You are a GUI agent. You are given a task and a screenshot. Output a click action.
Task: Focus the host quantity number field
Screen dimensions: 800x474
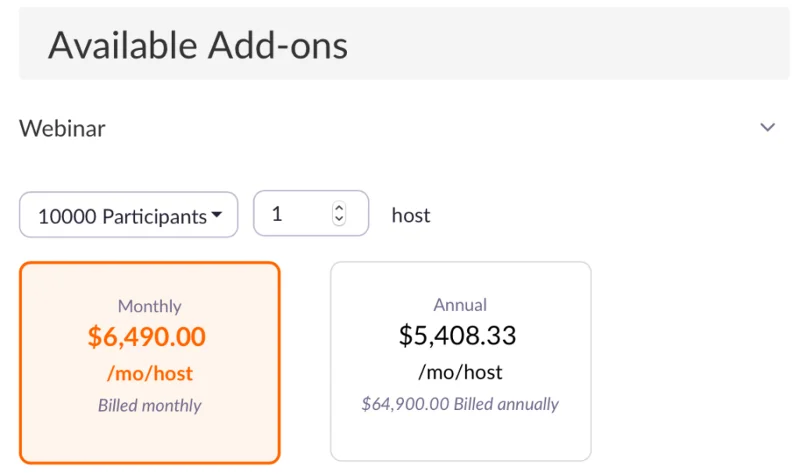pos(297,214)
